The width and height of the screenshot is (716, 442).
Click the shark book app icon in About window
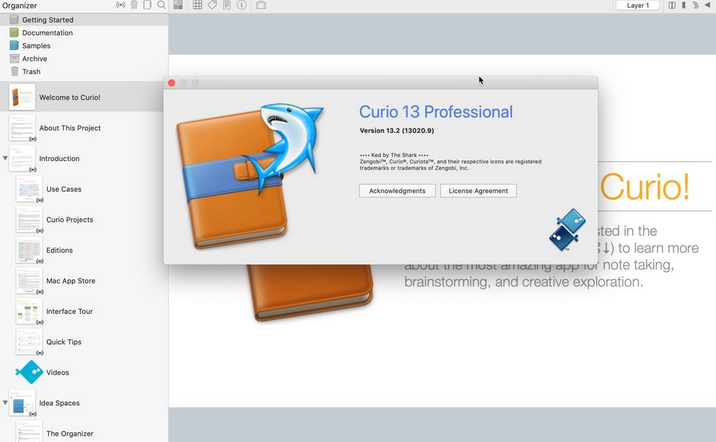tap(250, 176)
